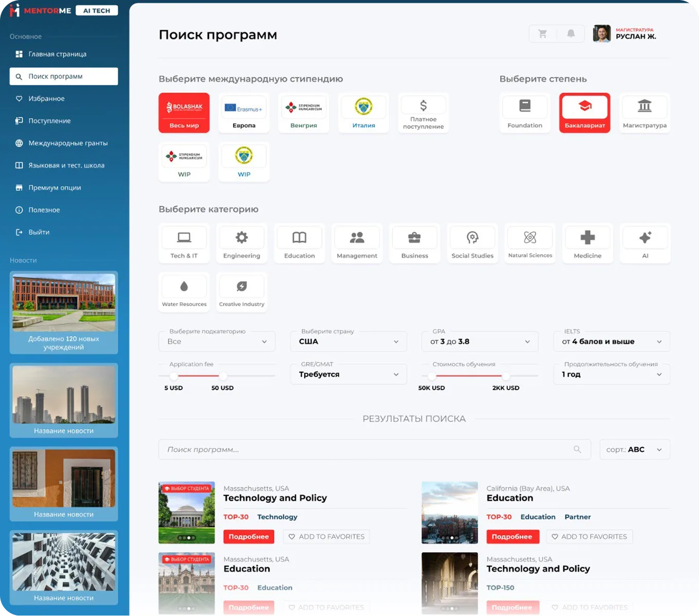Pick the Tech & IT category
Image resolution: width=699 pixels, height=616 pixels.
184,243
